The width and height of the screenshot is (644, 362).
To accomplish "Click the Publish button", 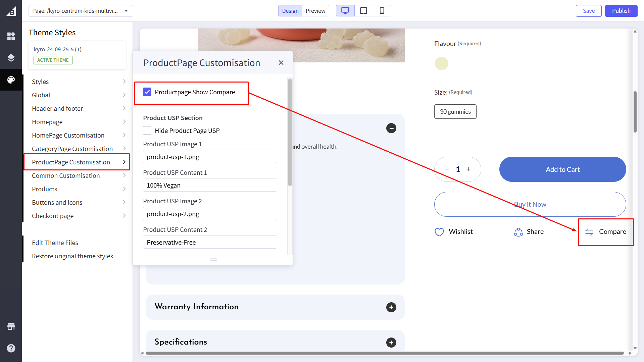I will (x=621, y=11).
